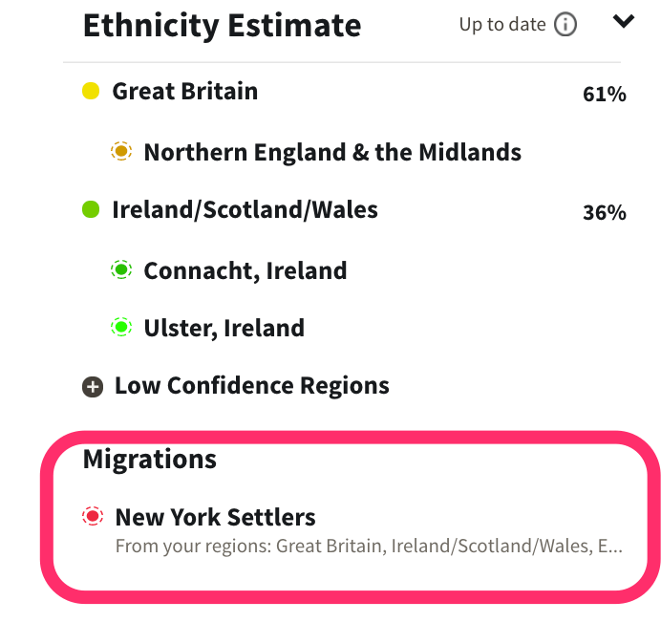Click the 36% Ireland/Scotland/Wales percentage
The height and width of the screenshot is (644, 661).
[604, 212]
